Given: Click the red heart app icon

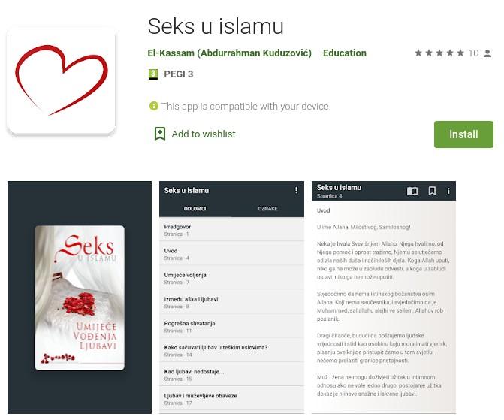Looking at the screenshot, I should [x=62, y=80].
